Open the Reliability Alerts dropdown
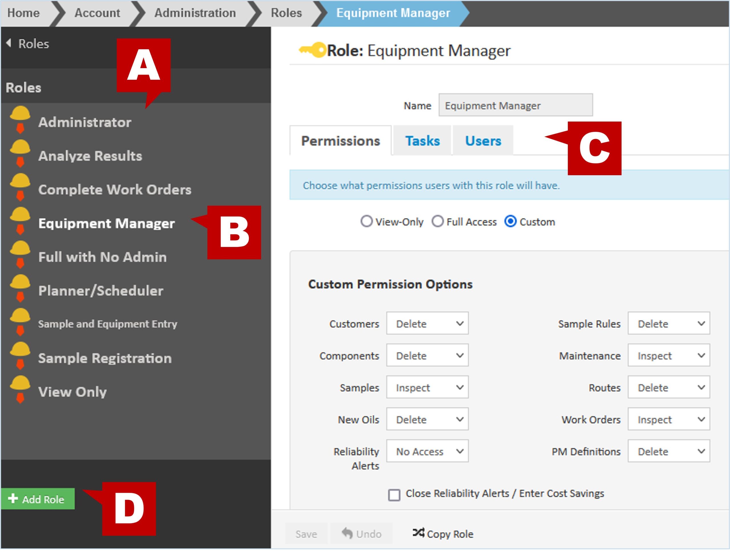The height and width of the screenshot is (560, 730). pyautogui.click(x=427, y=451)
